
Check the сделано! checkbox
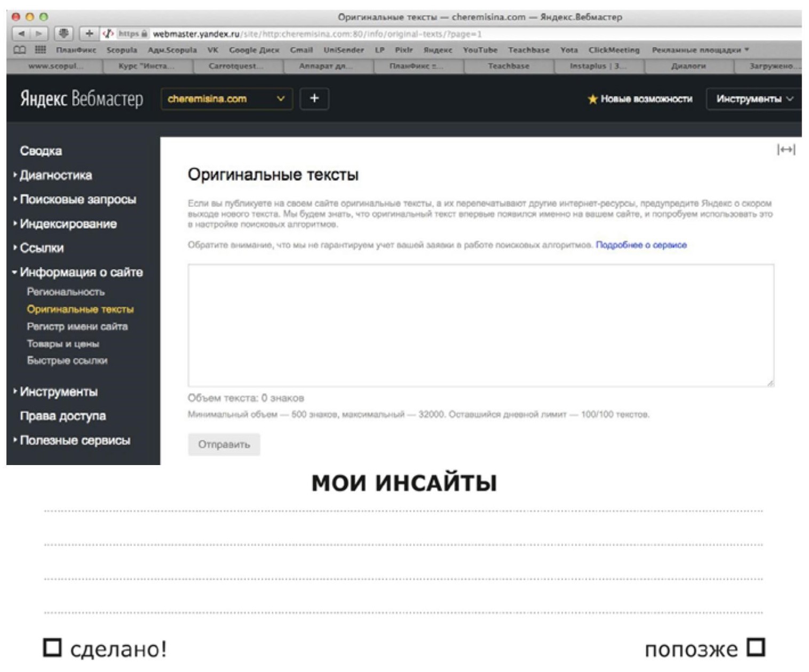tap(52, 647)
